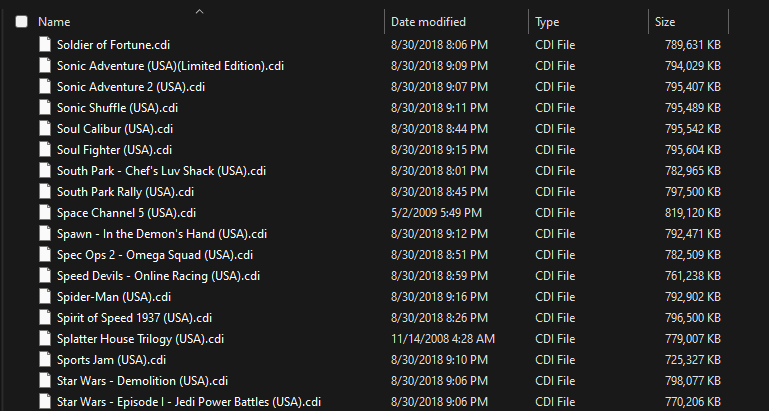This screenshot has width=769, height=411.
Task: Sort files by the Date modified column
Action: point(428,22)
